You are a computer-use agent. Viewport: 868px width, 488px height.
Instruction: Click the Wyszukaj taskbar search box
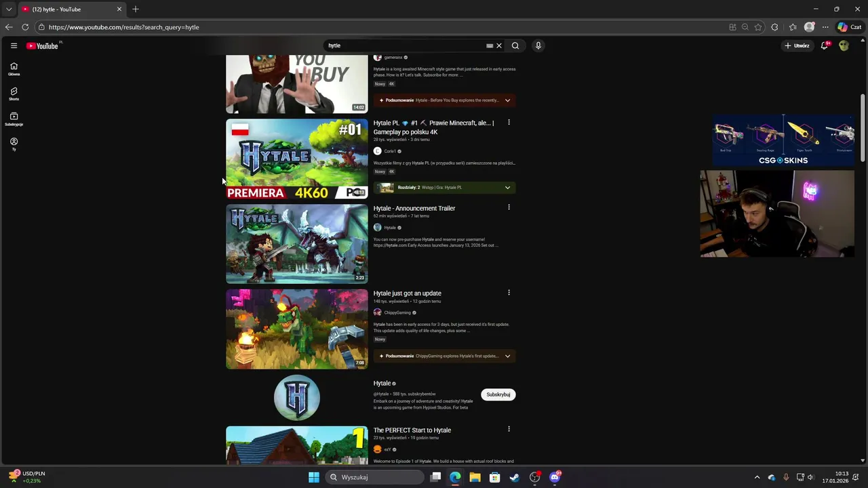(x=374, y=477)
